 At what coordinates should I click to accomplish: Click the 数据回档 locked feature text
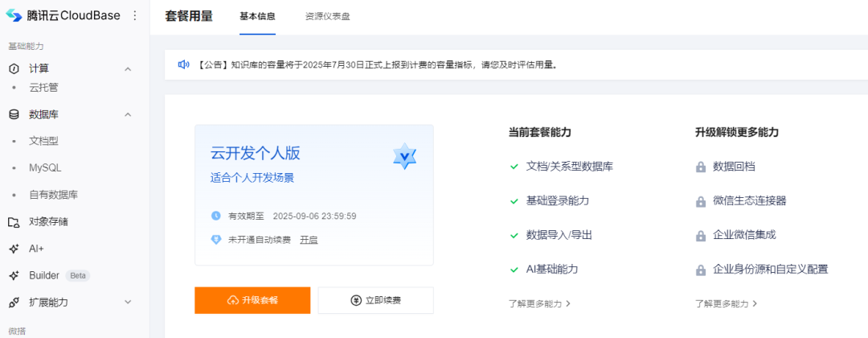coord(734,167)
